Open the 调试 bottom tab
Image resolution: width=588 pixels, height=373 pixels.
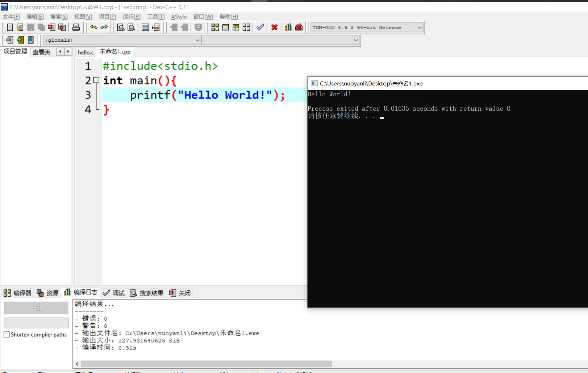(114, 293)
